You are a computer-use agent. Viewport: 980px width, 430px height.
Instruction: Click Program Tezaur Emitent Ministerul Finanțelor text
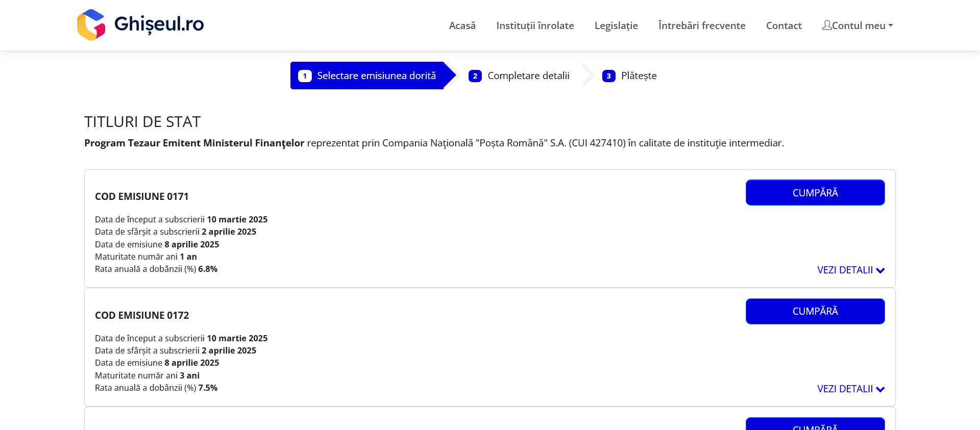pyautogui.click(x=194, y=143)
